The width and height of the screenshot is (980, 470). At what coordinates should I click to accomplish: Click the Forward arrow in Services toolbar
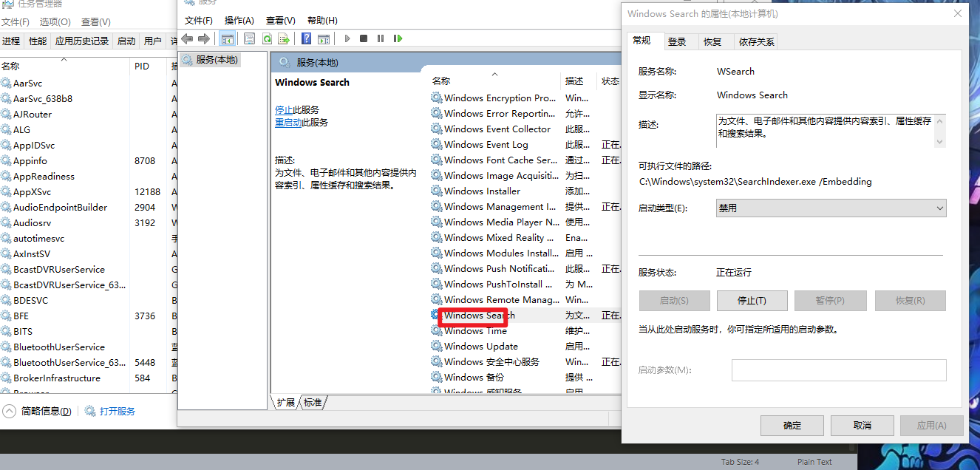(x=204, y=38)
